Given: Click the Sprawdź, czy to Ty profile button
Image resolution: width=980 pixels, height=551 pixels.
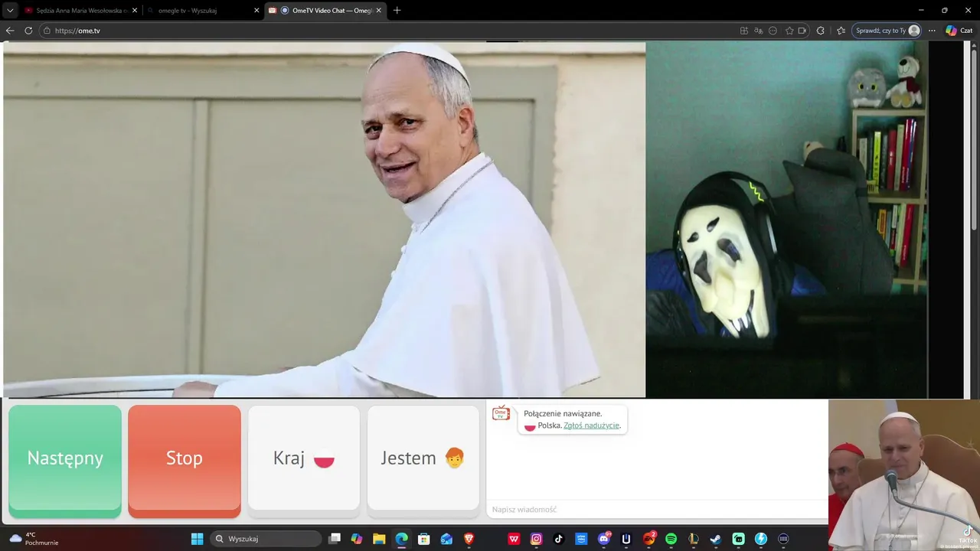Looking at the screenshot, I should (887, 31).
